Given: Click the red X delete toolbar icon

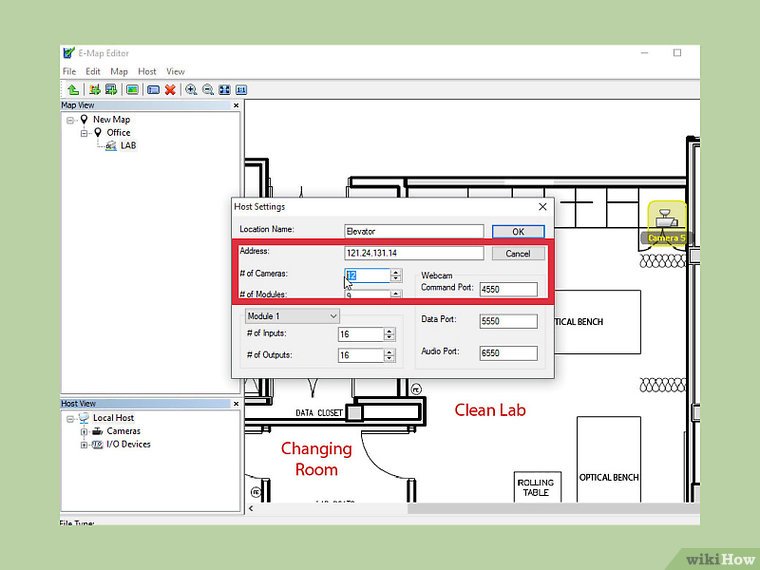Looking at the screenshot, I should click(x=170, y=89).
